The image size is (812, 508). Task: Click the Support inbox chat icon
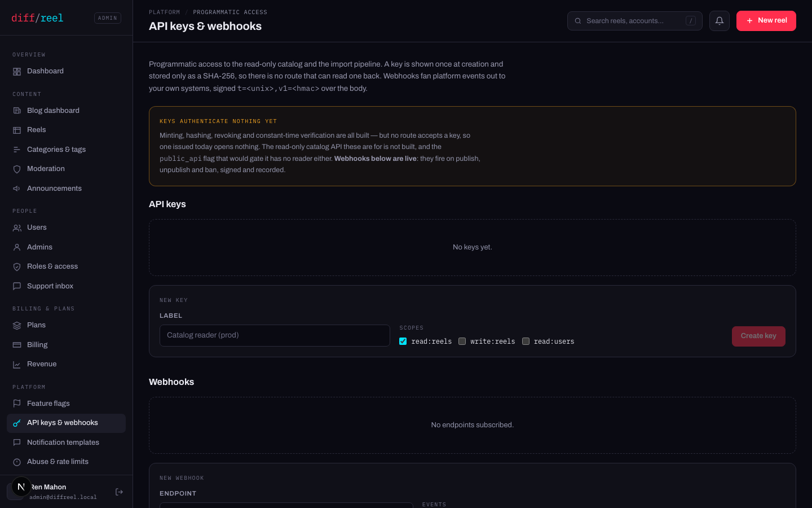click(17, 286)
